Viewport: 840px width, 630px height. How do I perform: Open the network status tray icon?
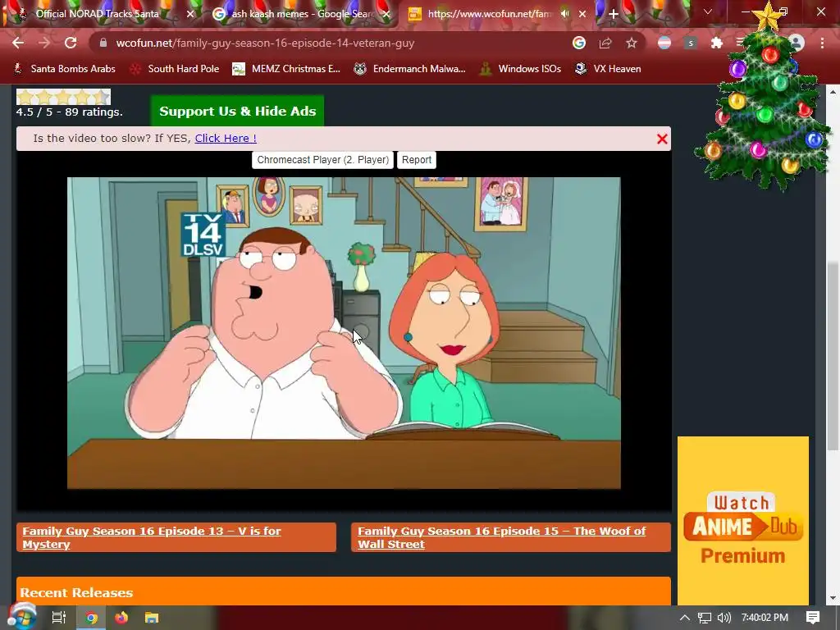[705, 618]
